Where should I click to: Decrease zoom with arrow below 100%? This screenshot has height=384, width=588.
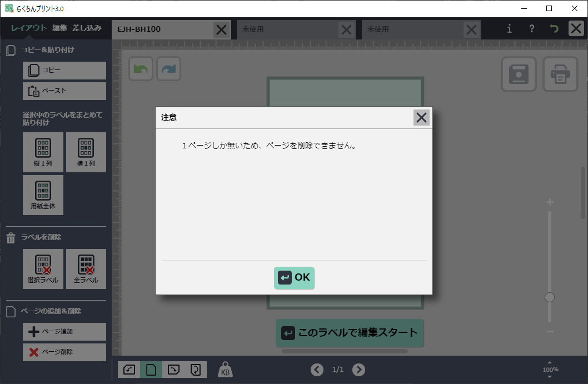tap(550, 377)
